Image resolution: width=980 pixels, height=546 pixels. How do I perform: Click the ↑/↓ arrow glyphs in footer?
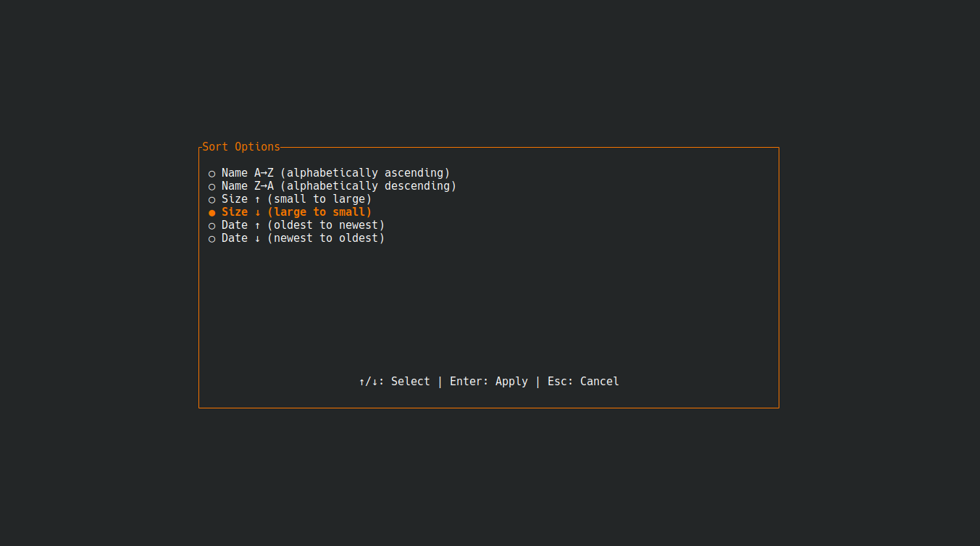[368, 381]
